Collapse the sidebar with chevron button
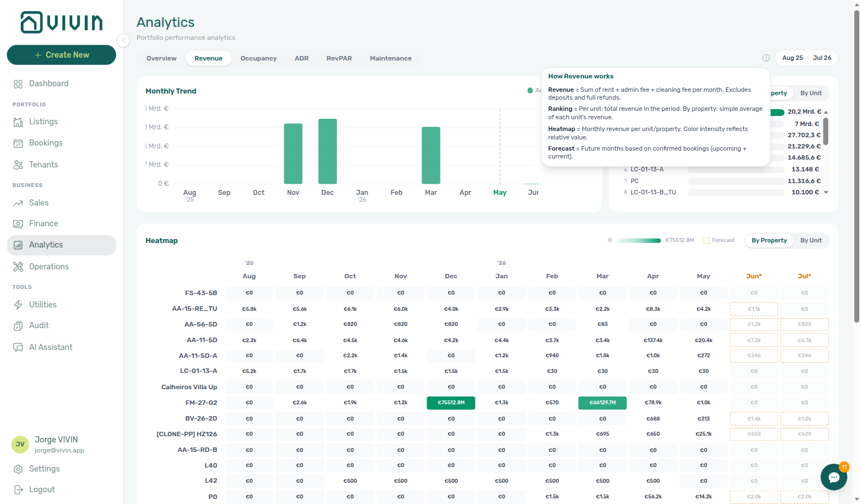The width and height of the screenshot is (861, 504). pos(123,40)
